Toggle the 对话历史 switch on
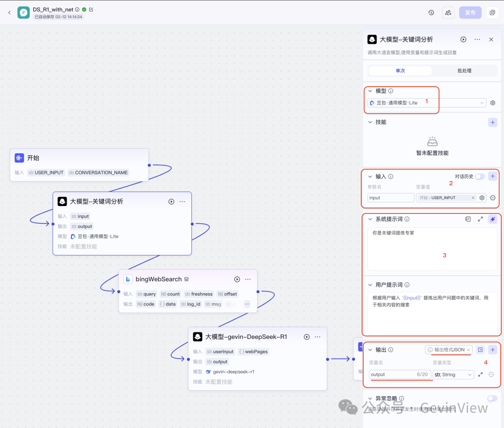The width and height of the screenshot is (504, 428). coord(480,177)
